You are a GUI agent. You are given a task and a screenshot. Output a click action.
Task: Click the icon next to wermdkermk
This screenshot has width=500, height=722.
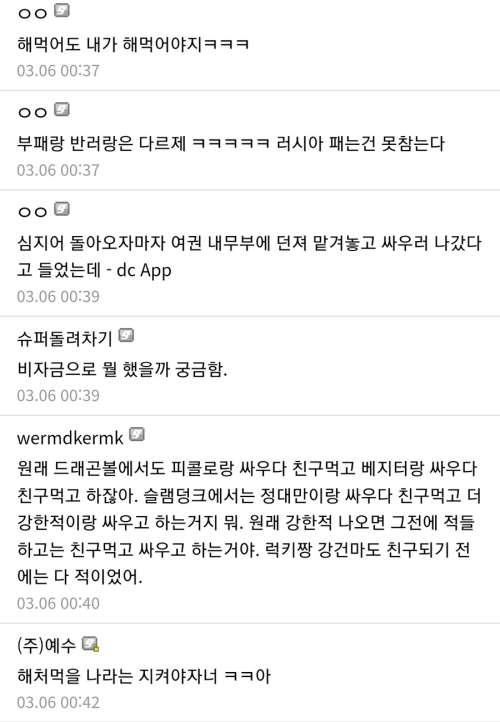pos(137,434)
